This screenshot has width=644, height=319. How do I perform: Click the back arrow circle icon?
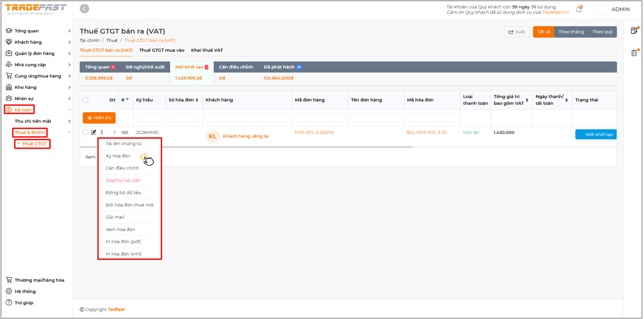coord(85,9)
